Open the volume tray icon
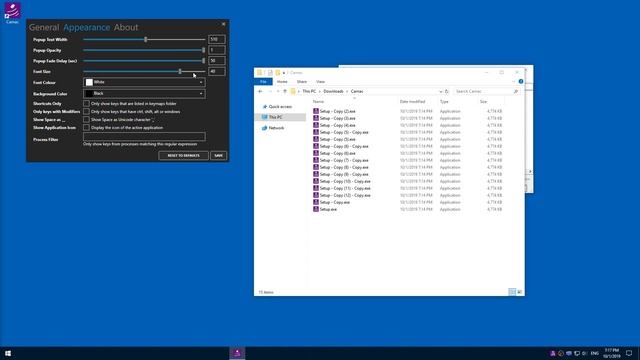640x360 pixels. (584, 353)
